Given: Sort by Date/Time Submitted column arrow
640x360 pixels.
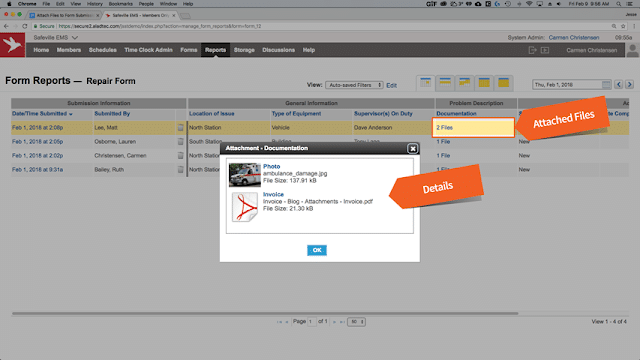Looking at the screenshot, I should pyautogui.click(x=71, y=114).
